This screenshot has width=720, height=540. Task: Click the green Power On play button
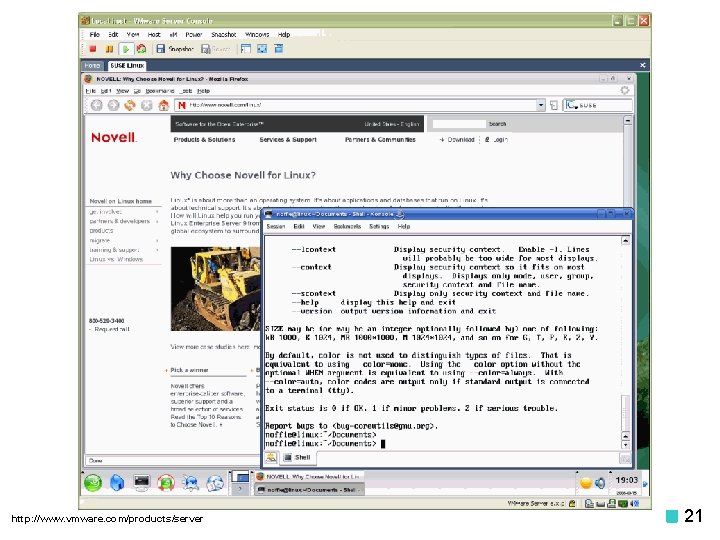125,49
